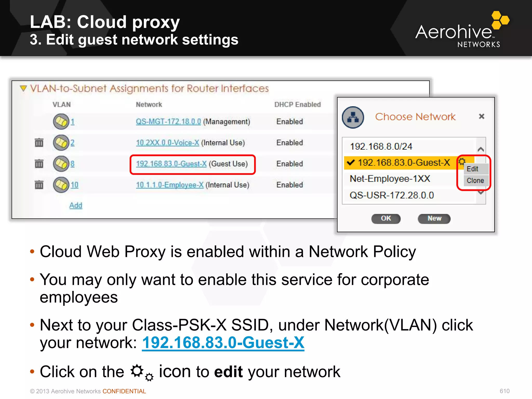Click Enabled status in Management row
This screenshot has height=399, width=532.
click(290, 122)
